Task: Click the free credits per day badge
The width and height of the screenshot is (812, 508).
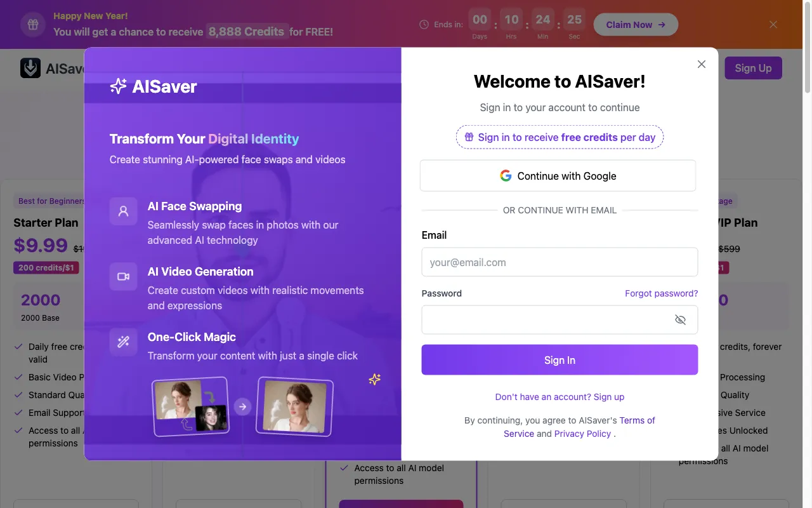Action: 560,137
